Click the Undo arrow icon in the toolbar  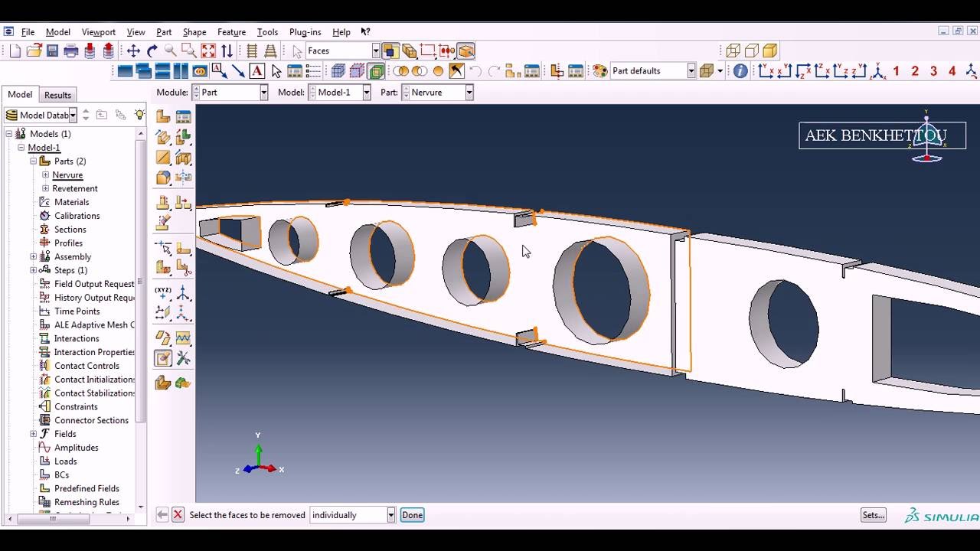[x=475, y=70]
